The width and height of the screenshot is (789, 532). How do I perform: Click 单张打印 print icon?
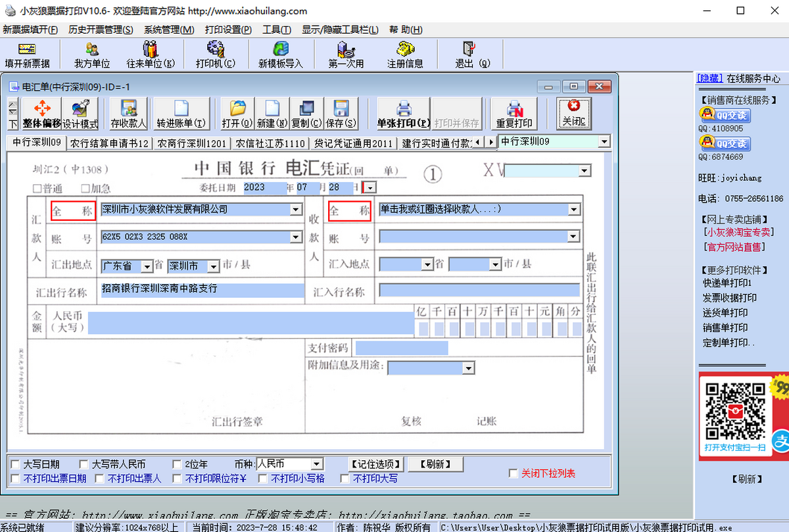click(404, 114)
